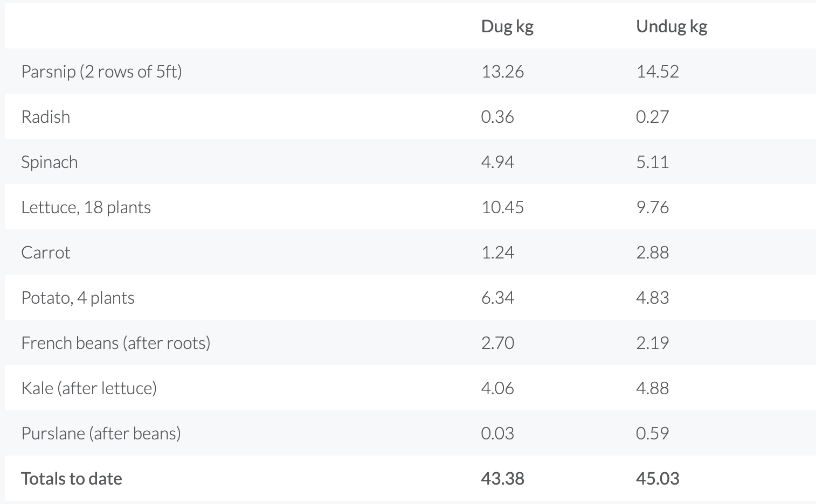Select the undug total 45.03

658,479
